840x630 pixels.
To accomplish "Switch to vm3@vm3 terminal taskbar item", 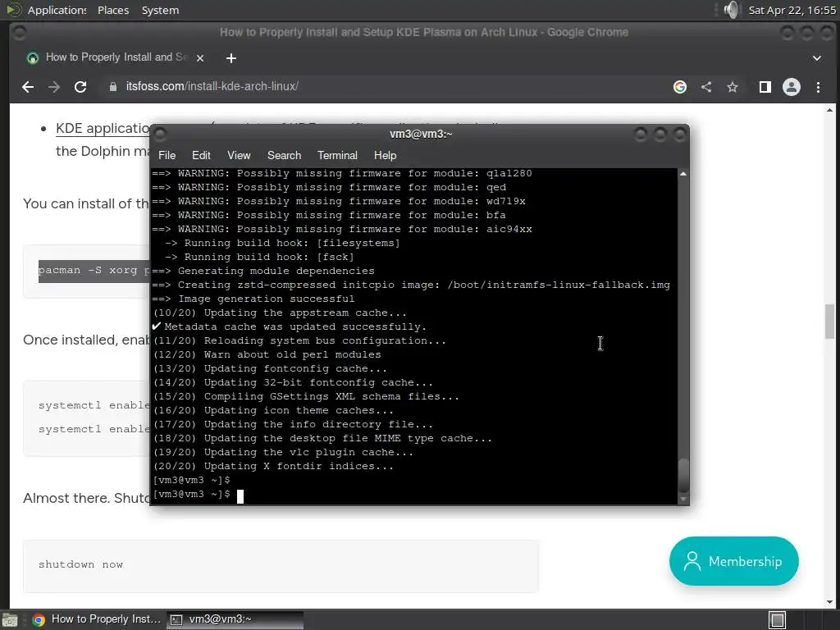I will (x=235, y=619).
